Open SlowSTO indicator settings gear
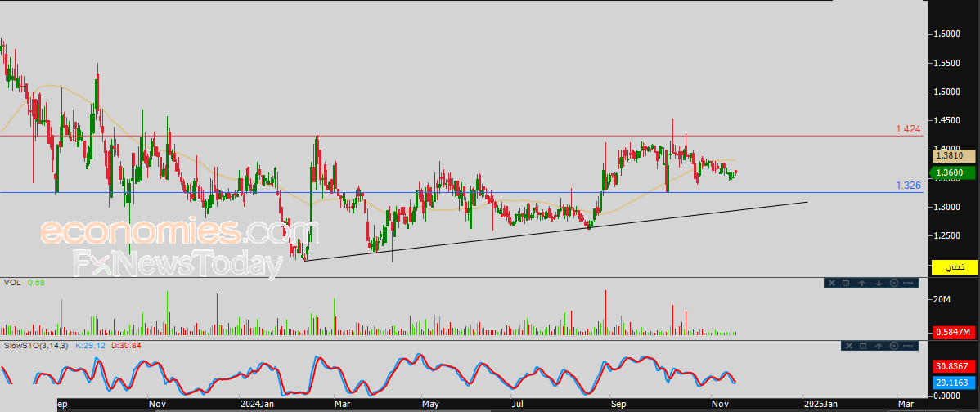Screen dimensions: 980x412 tap(894, 346)
